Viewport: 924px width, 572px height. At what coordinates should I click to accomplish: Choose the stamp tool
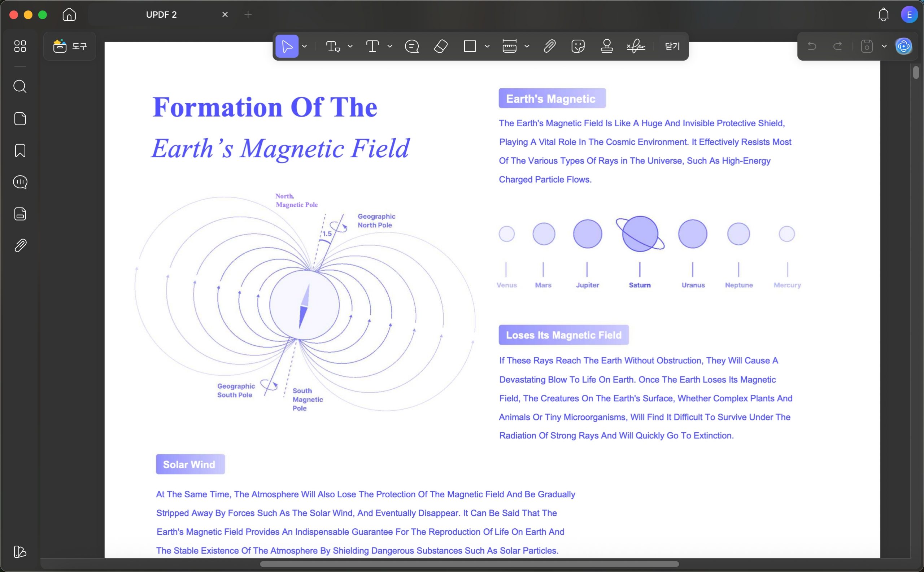607,46
